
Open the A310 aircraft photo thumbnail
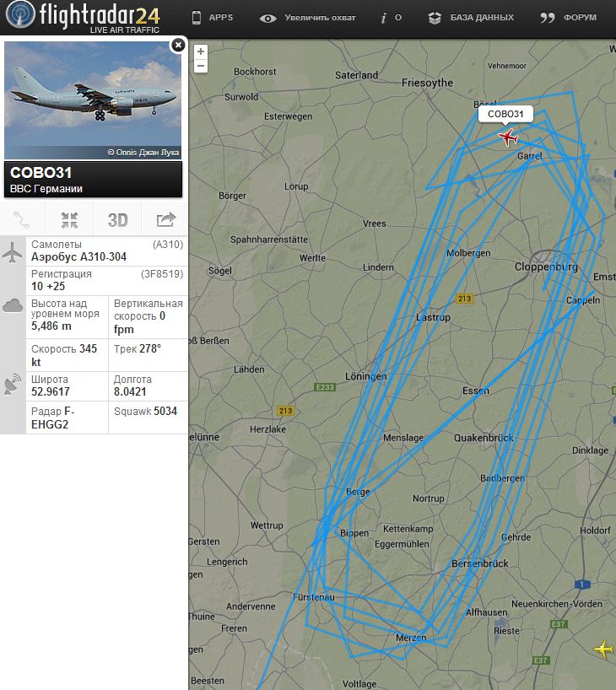coord(93,100)
